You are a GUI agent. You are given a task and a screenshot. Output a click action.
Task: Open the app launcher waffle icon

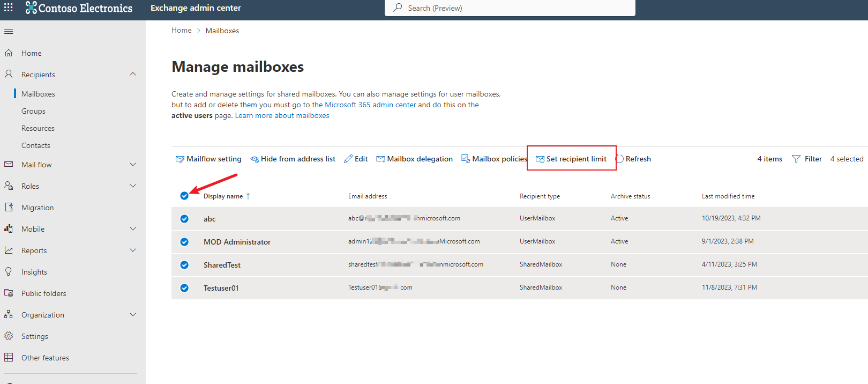pyautogui.click(x=9, y=8)
